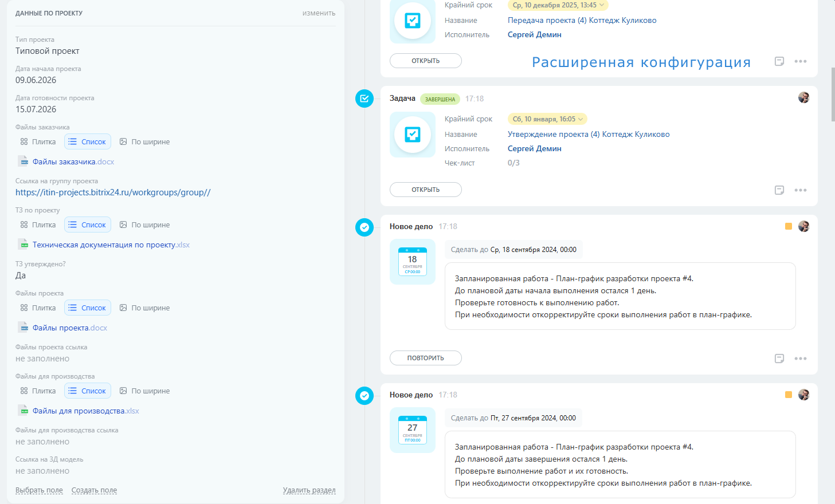Click the calendar icon showing 18 сентября
This screenshot has height=504, width=835.
pos(413,262)
